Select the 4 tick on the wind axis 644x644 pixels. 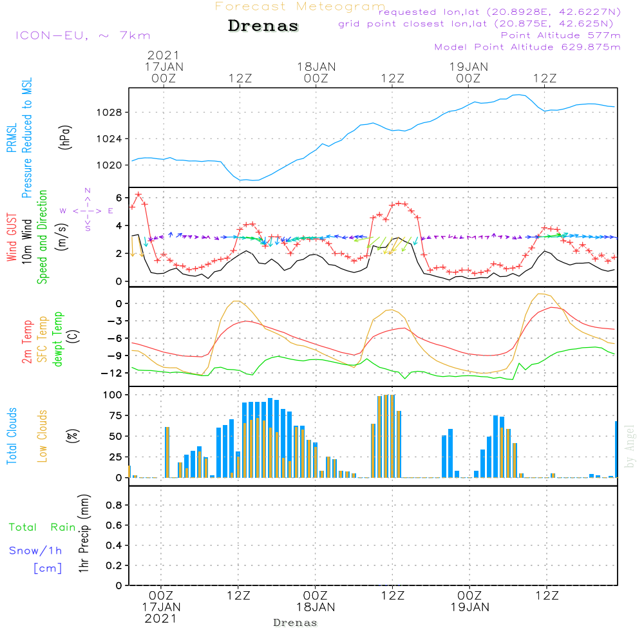tap(119, 226)
